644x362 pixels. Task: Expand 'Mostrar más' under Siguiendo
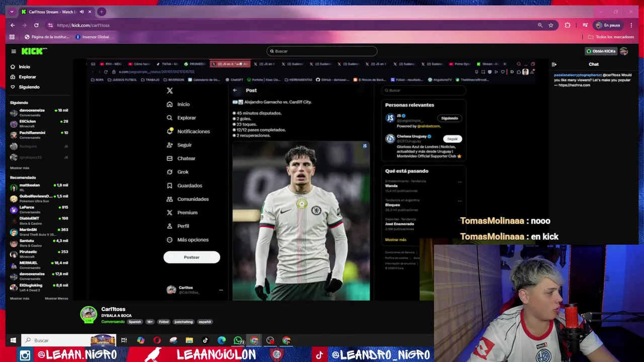point(20,168)
